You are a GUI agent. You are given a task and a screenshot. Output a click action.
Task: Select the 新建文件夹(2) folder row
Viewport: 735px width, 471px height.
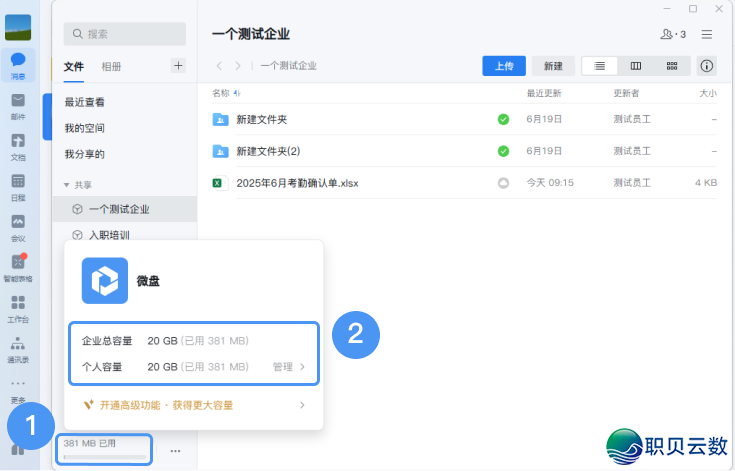click(x=464, y=151)
